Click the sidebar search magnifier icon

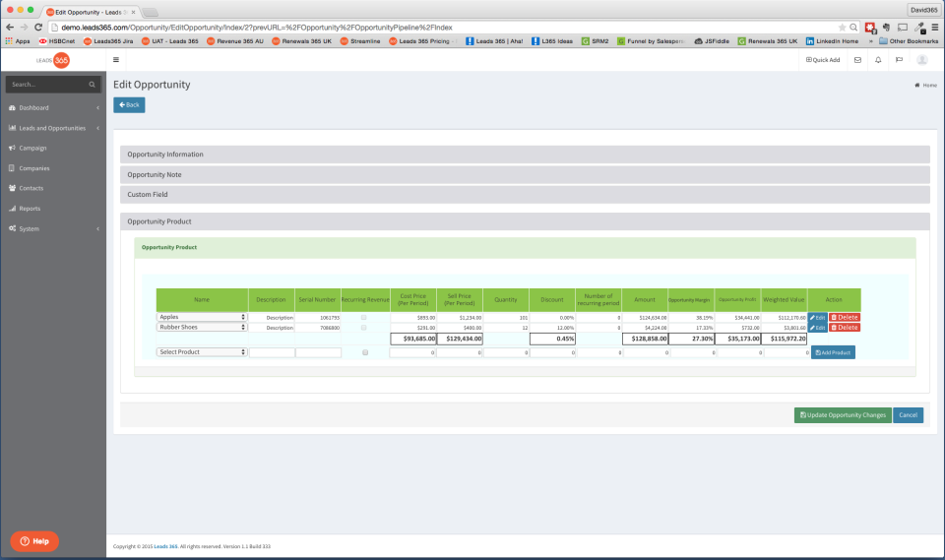93,85
